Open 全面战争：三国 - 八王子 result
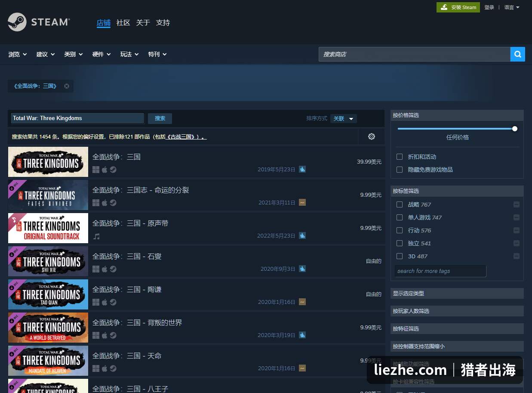Screen dimensions: 532x393 [x=196, y=386]
